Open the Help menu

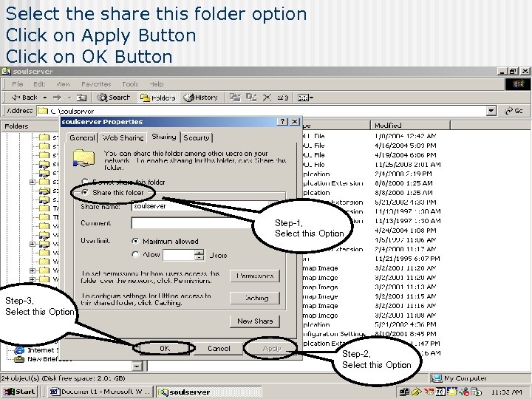click(x=157, y=83)
